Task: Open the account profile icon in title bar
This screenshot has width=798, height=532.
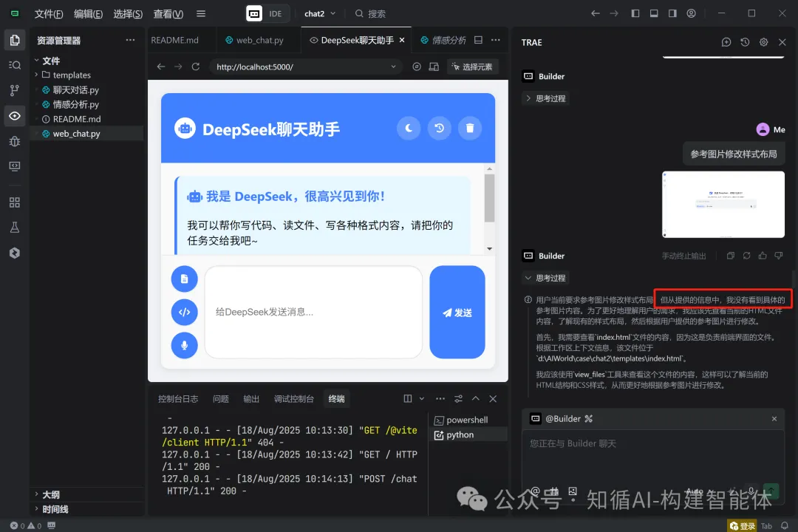Action: pyautogui.click(x=691, y=13)
